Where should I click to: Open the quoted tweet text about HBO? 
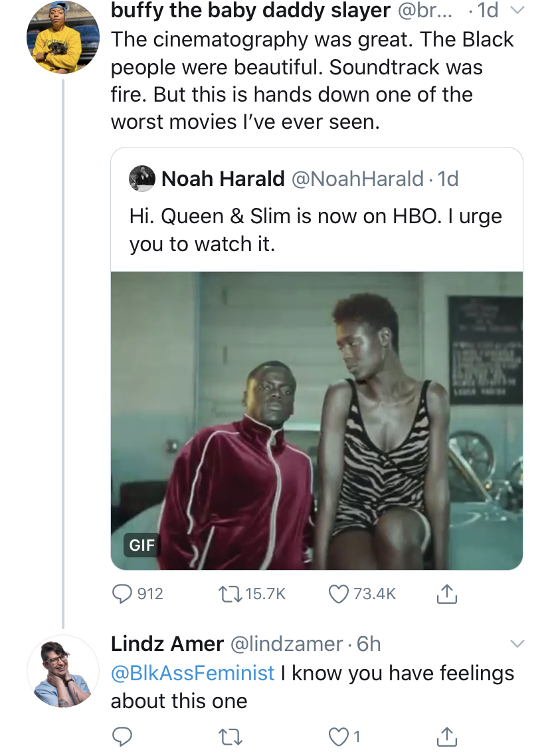[316, 230]
